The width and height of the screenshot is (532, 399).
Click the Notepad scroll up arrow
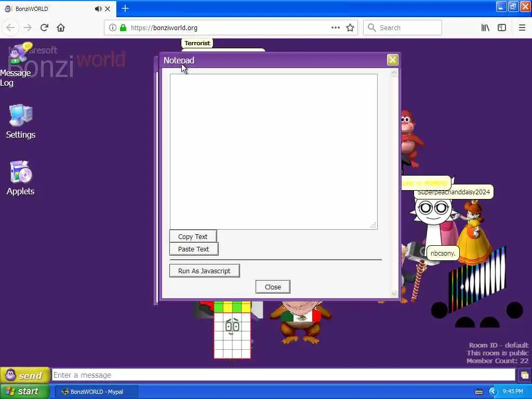click(x=394, y=73)
